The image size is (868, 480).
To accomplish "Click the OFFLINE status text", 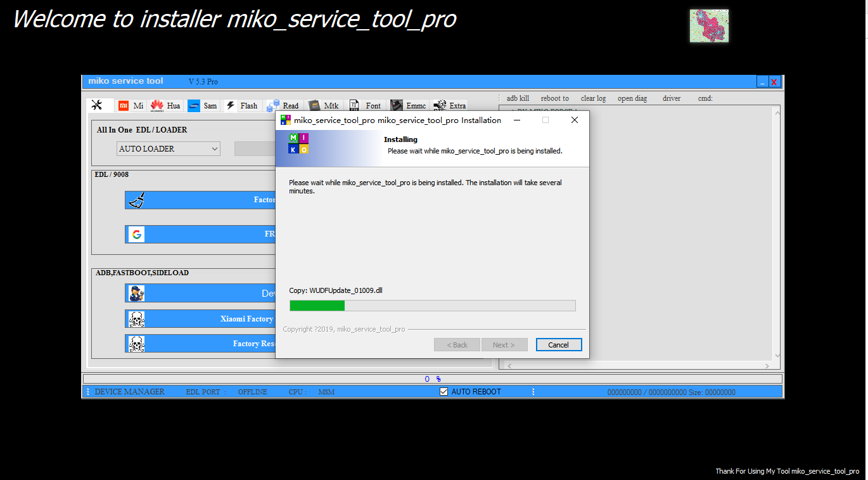I will click(x=253, y=392).
